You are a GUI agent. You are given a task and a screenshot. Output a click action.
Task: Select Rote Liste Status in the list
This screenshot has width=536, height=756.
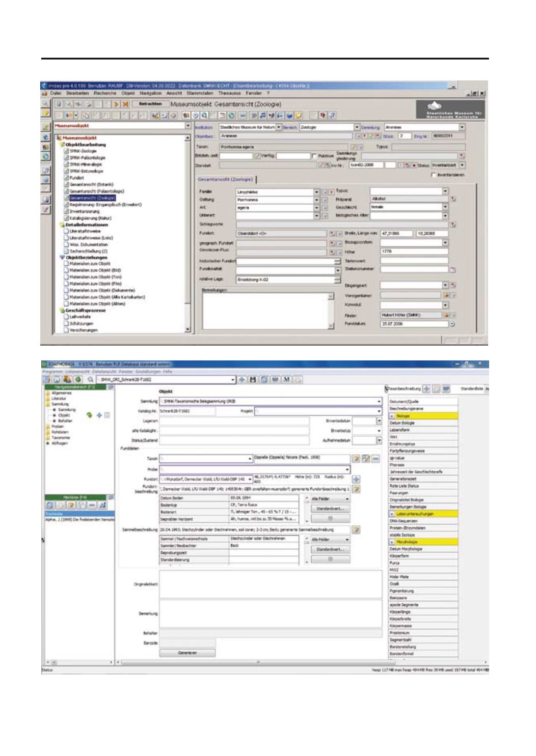[423, 486]
